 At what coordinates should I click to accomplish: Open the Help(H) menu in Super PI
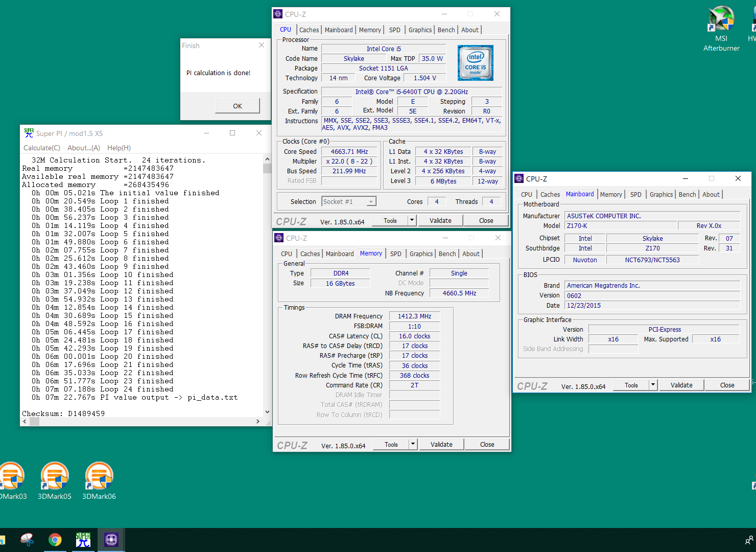coord(119,148)
